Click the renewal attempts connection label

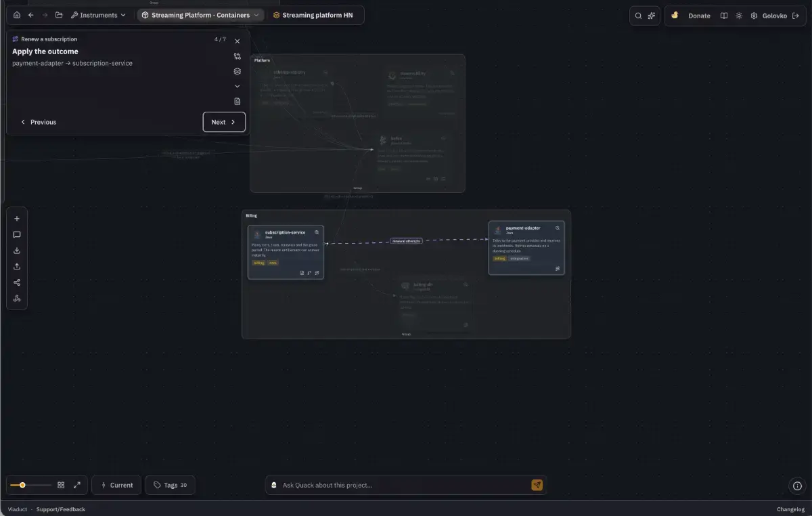(x=407, y=241)
